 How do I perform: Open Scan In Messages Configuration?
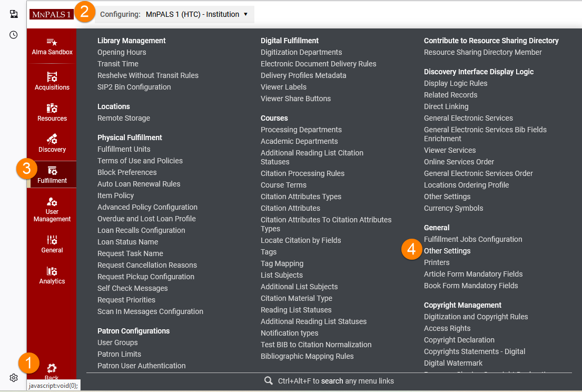[x=150, y=311]
